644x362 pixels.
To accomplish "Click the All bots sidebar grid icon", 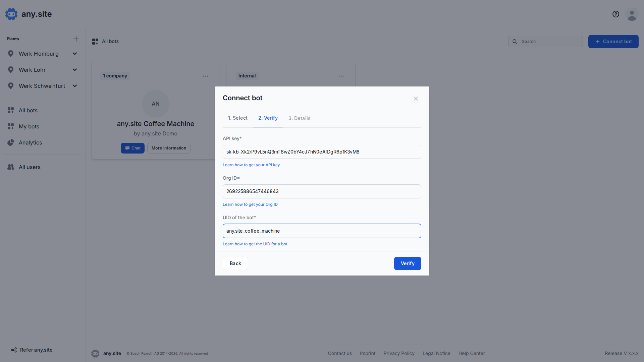I will (x=11, y=110).
